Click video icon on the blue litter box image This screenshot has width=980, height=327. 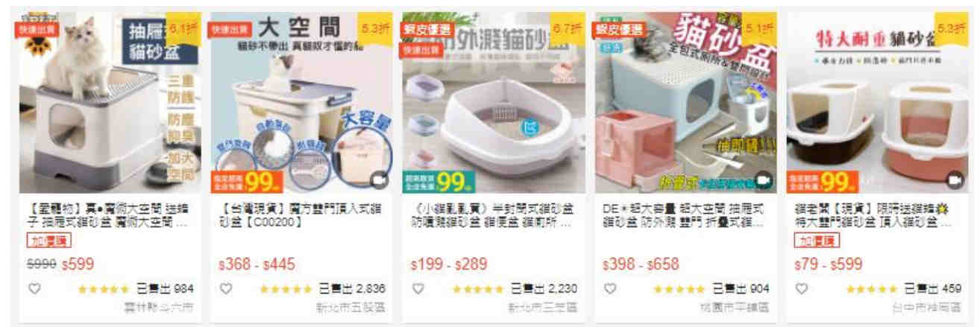[763, 180]
